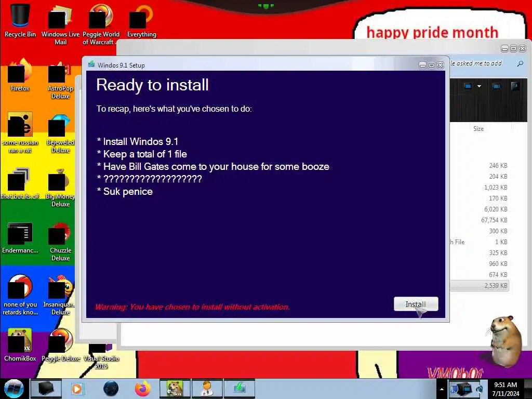
Task: Select the file sized 2,539 KB
Action: point(480,286)
